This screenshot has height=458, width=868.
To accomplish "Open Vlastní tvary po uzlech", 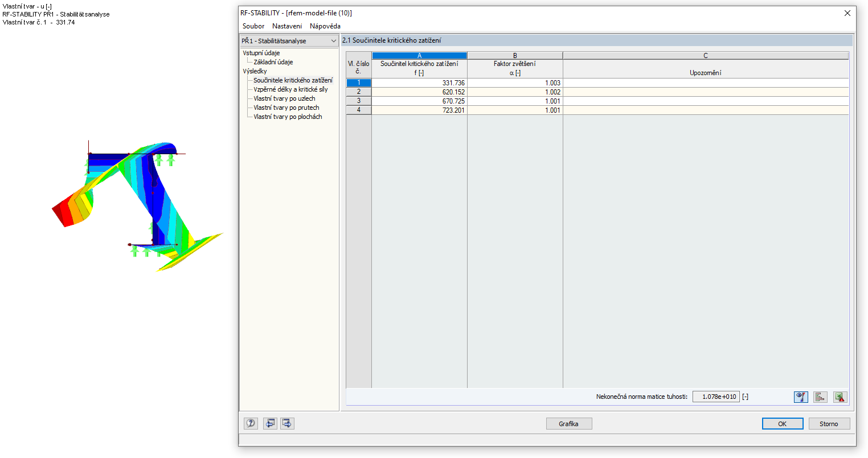I will pyautogui.click(x=284, y=98).
